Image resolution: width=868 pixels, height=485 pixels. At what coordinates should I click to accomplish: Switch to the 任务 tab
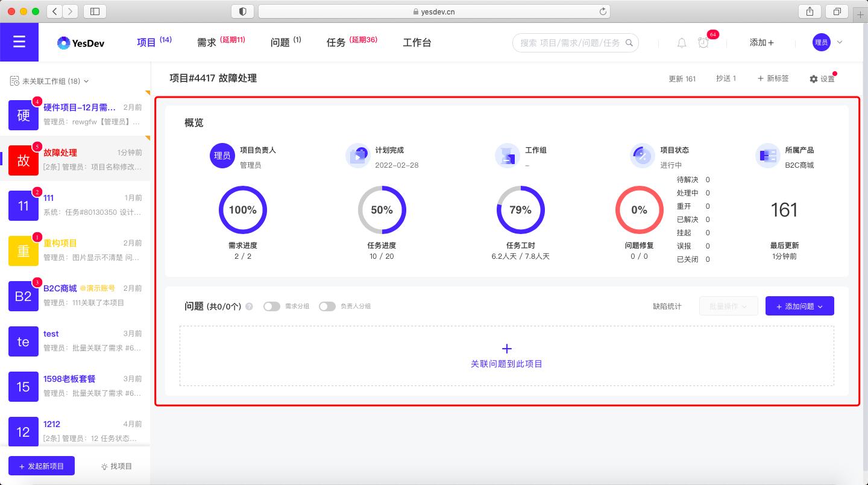(x=336, y=42)
